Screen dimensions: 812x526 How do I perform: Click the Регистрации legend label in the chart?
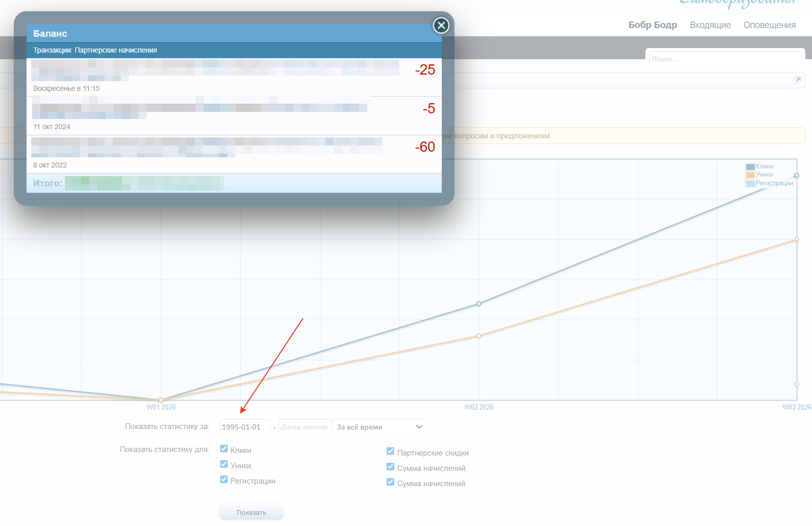(x=775, y=183)
